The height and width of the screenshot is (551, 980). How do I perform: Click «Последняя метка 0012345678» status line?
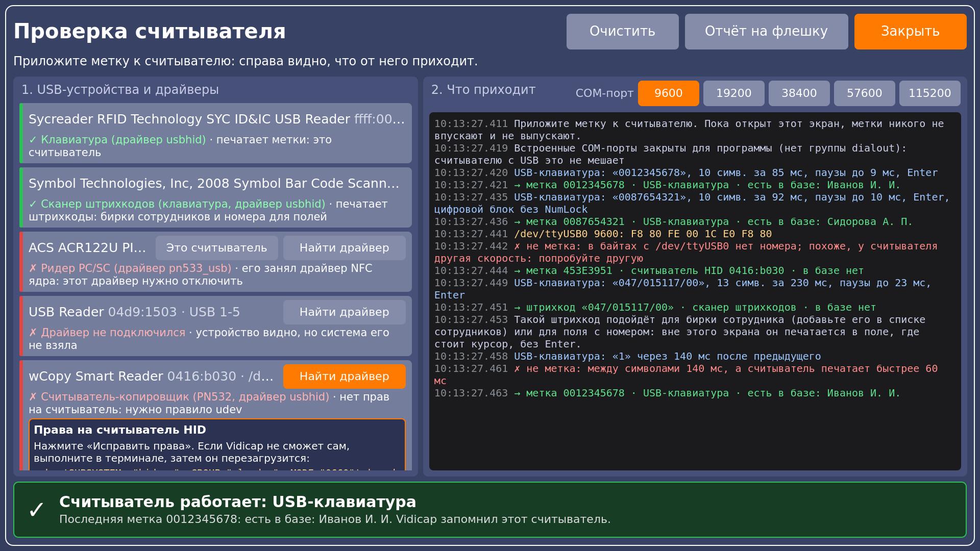(335, 519)
